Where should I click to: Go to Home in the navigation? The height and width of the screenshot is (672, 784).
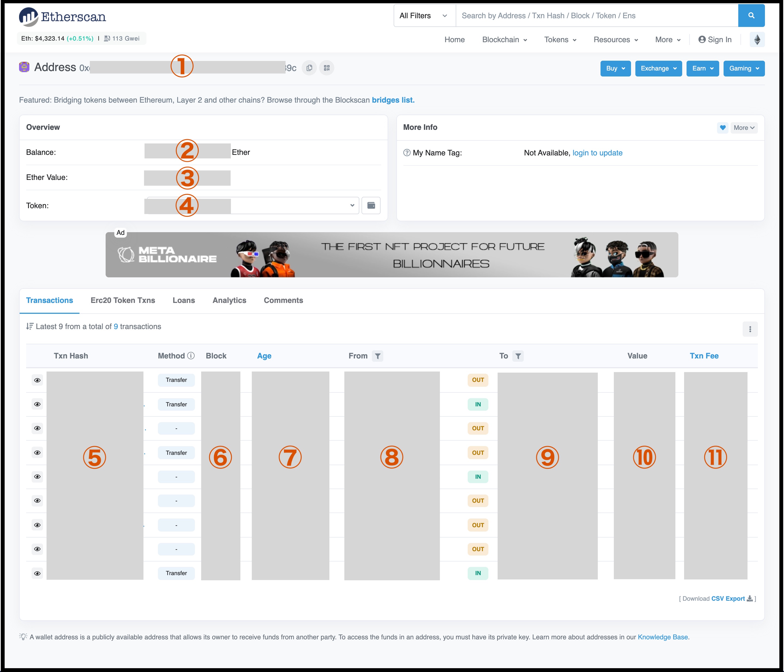point(454,39)
